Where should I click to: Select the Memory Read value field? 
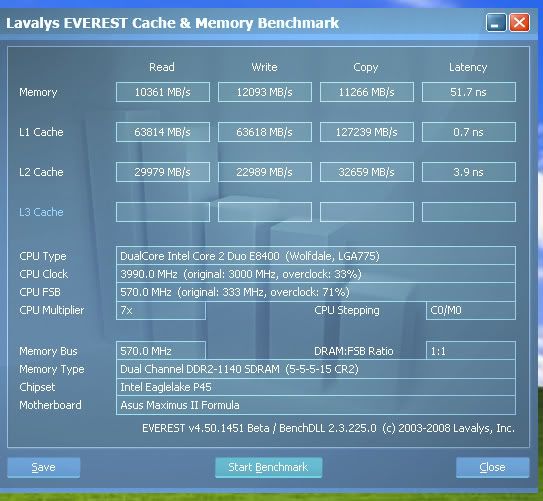click(163, 92)
